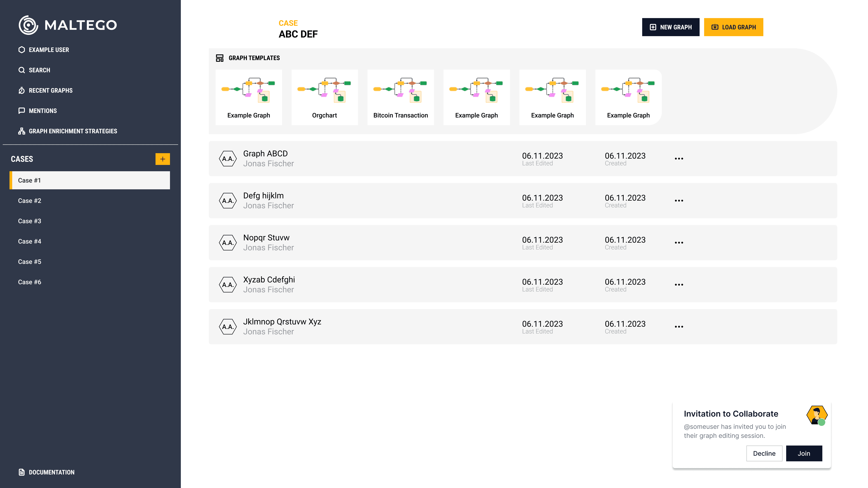Click the A.A. avatar for Jklmnop Qrstuvw Xyz
This screenshot has width=868, height=488.
[x=228, y=327]
